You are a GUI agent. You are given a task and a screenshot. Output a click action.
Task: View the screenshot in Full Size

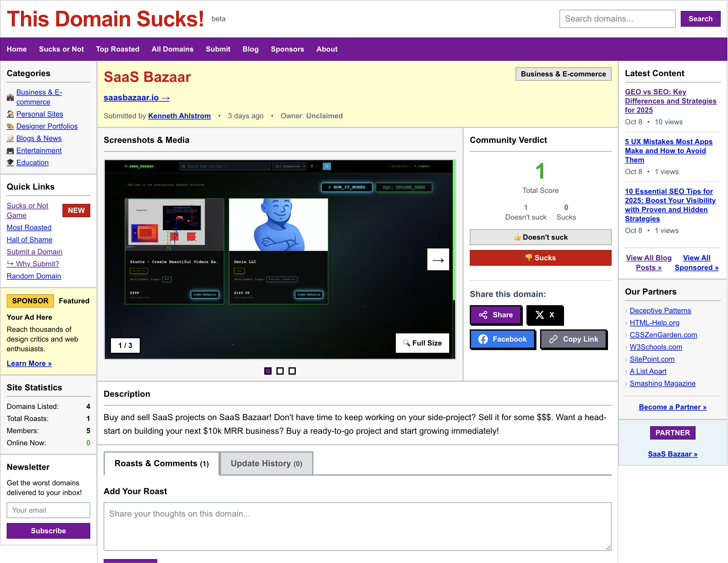[422, 343]
